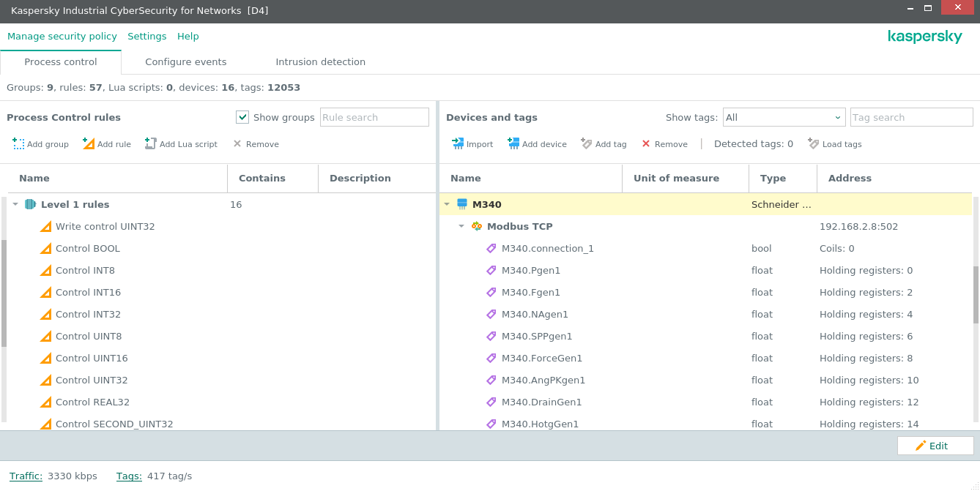Viewport: 980px width, 491px height.
Task: Click the Add tag icon
Action: click(587, 143)
